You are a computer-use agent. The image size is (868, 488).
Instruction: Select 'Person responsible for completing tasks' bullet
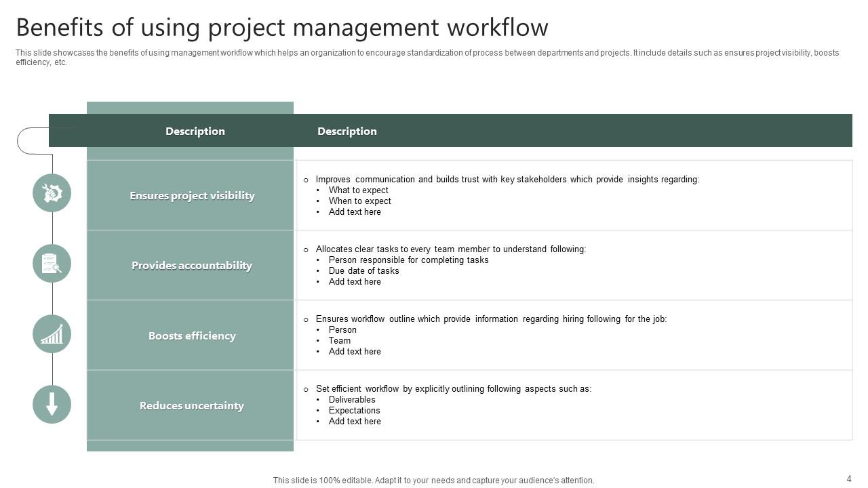click(408, 260)
